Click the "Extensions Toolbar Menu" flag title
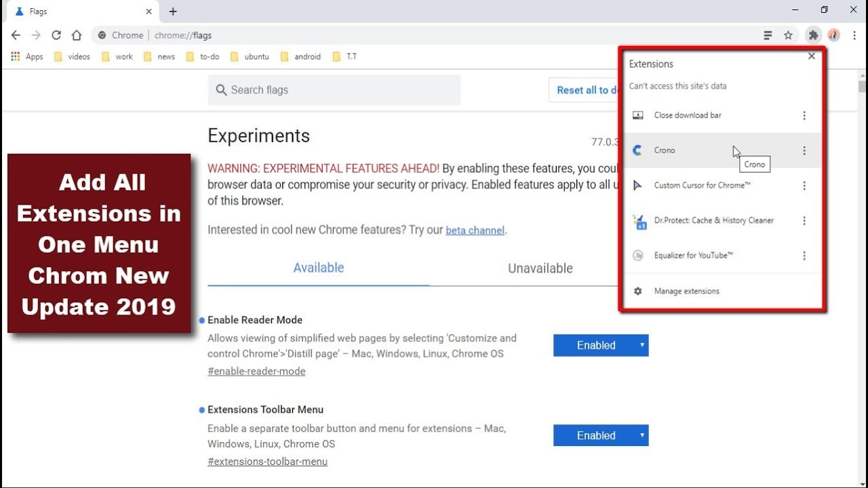The height and width of the screenshot is (488, 868). click(265, 409)
